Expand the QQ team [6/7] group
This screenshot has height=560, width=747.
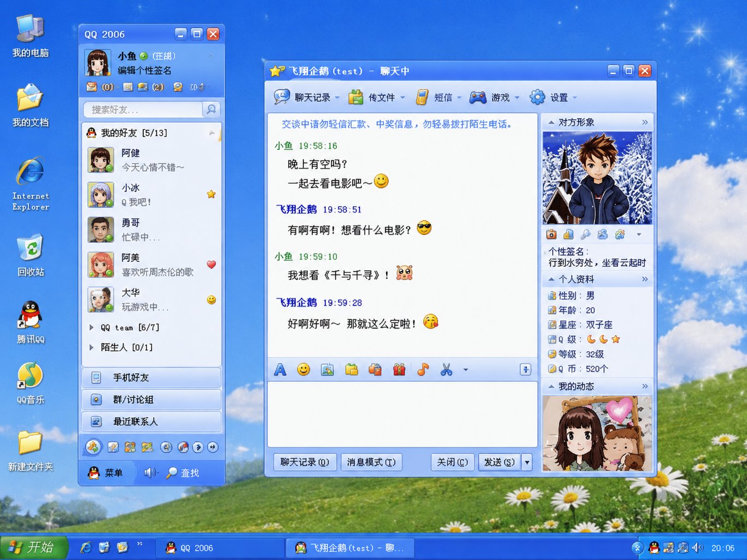coord(125,328)
